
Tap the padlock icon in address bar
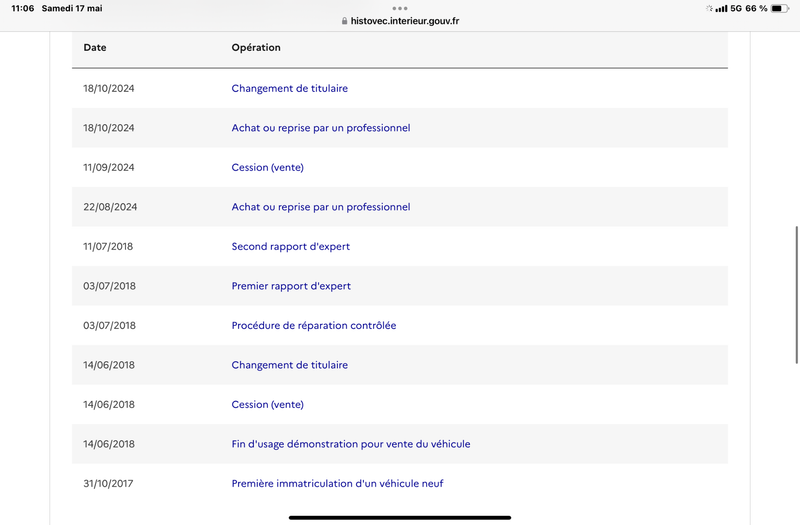[x=344, y=21]
